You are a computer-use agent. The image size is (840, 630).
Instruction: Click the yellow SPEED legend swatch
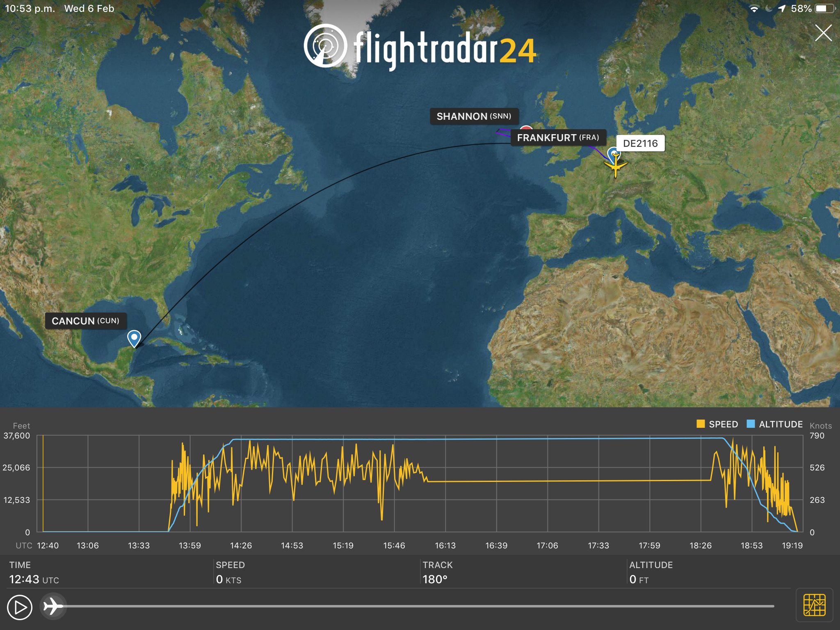[x=701, y=424]
